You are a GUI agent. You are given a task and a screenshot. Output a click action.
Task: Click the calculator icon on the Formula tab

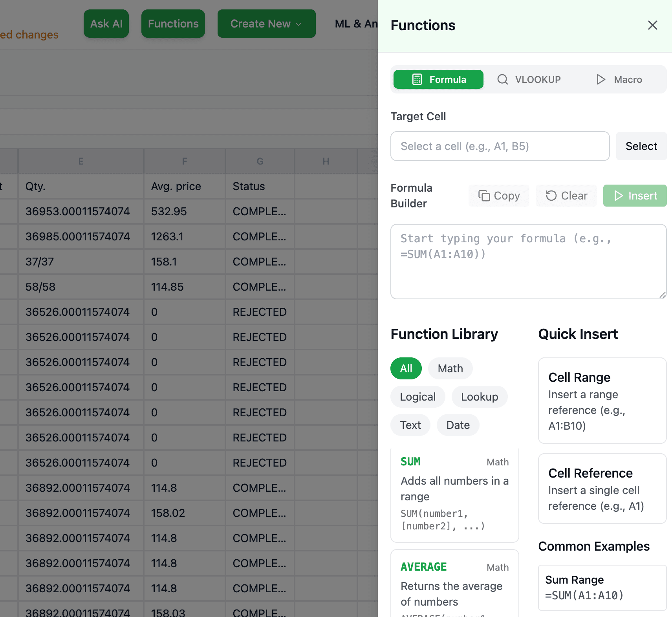tap(417, 79)
